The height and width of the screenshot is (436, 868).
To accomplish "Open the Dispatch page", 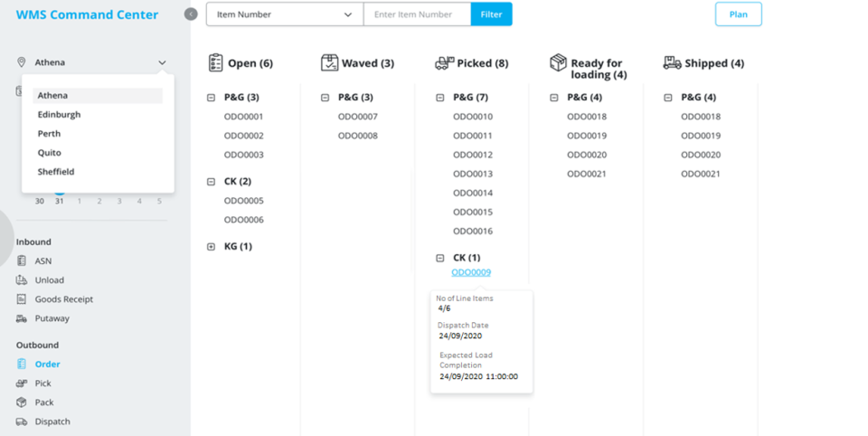I will pos(52,422).
